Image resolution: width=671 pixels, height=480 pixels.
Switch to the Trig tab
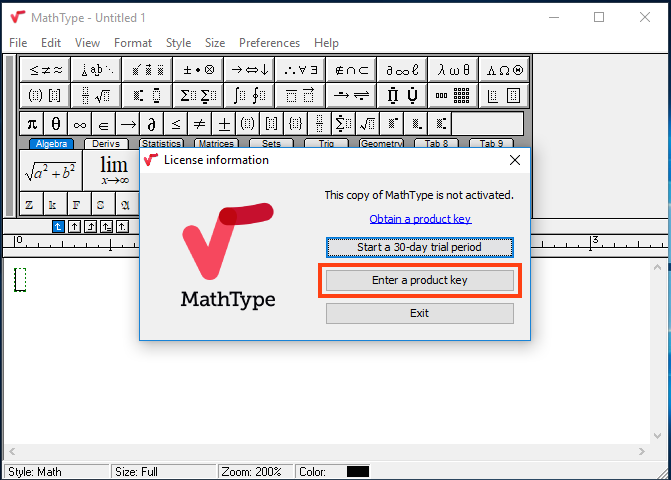[326, 144]
